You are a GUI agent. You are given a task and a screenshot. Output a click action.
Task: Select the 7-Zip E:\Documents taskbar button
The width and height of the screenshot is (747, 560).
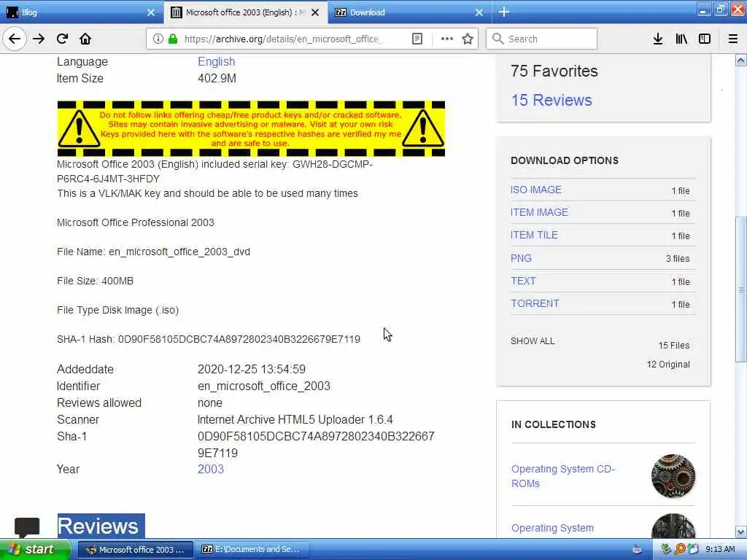[x=252, y=550]
